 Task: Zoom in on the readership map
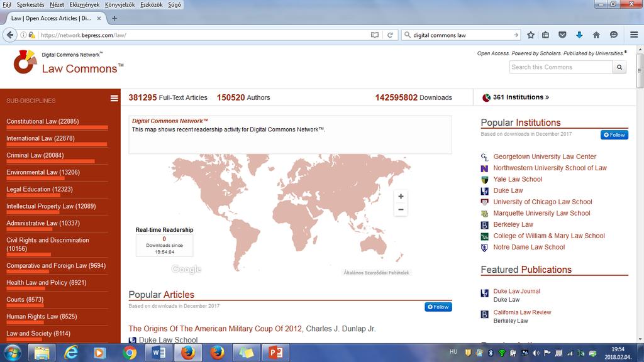401,196
